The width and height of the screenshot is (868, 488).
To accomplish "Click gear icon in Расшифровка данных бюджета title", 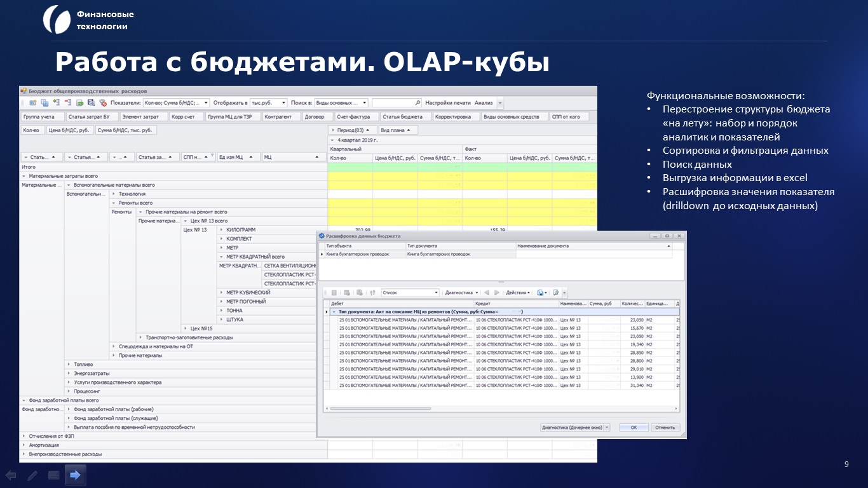I will [x=322, y=236].
